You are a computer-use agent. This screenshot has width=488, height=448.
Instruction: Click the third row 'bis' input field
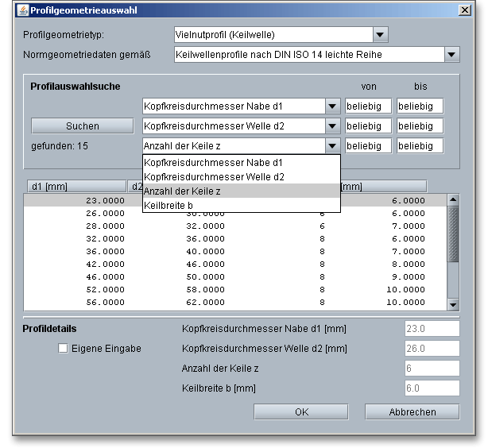tap(420, 146)
